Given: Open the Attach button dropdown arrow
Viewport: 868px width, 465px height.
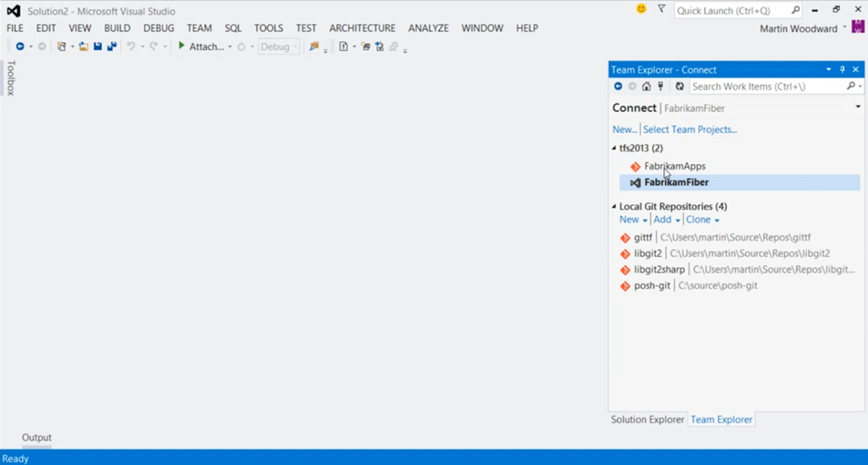Looking at the screenshot, I should (230, 47).
